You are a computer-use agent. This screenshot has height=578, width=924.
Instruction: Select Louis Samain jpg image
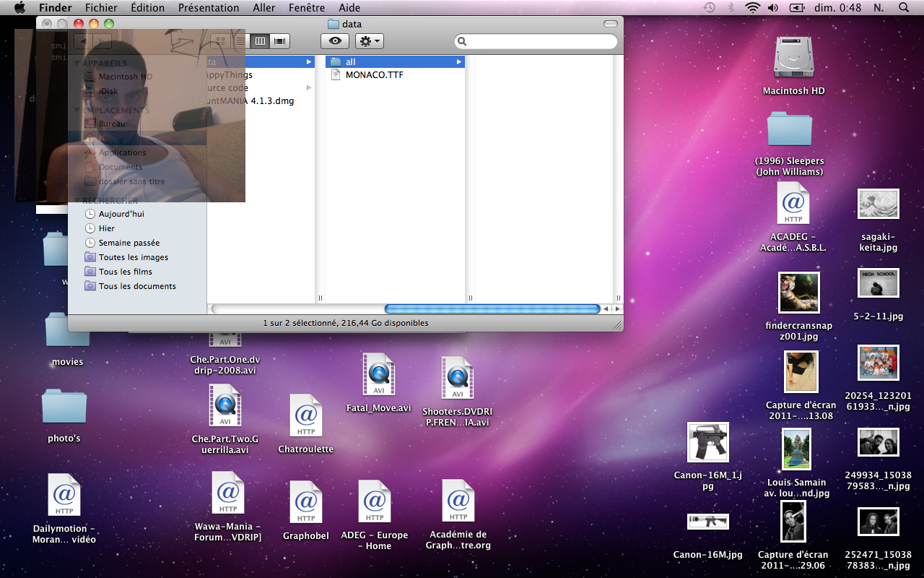pyautogui.click(x=796, y=449)
